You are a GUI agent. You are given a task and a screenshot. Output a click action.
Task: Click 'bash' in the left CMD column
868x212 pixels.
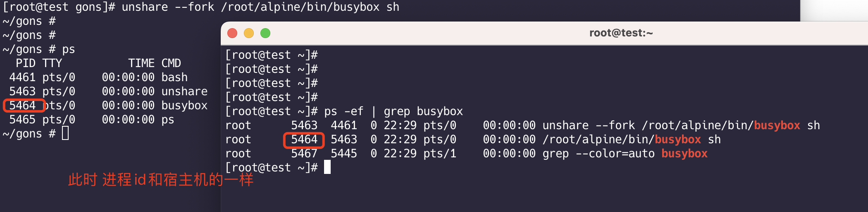(x=174, y=77)
